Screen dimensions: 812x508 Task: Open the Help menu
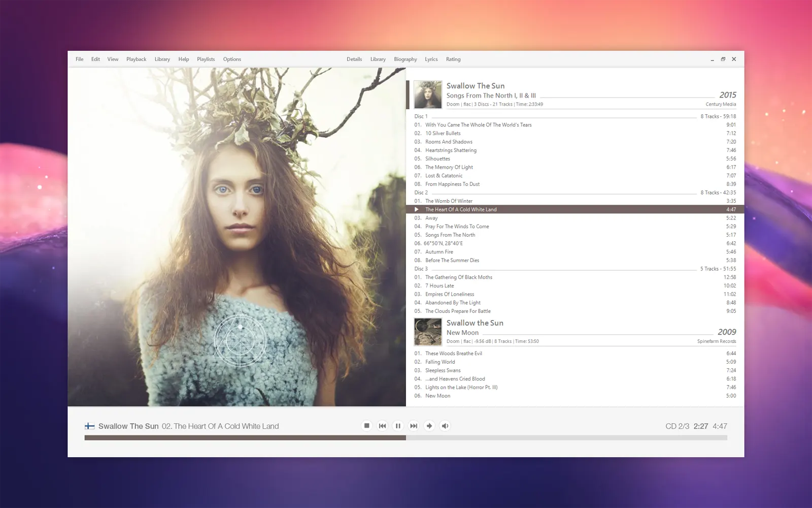184,59
